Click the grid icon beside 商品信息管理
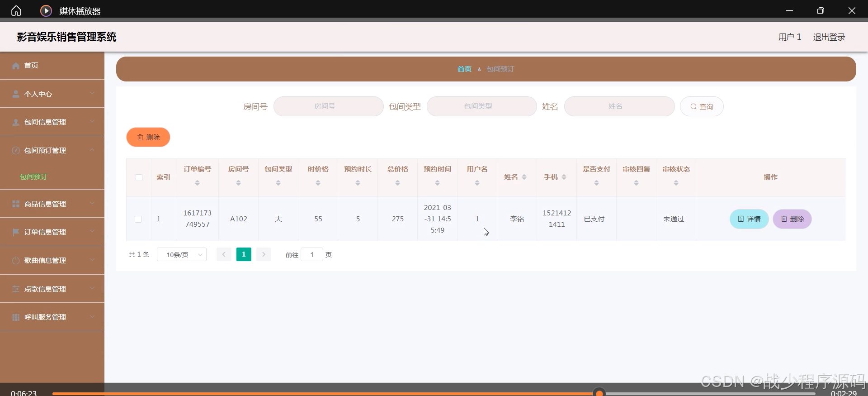Screen dimensions: 868x396 click(16, 204)
